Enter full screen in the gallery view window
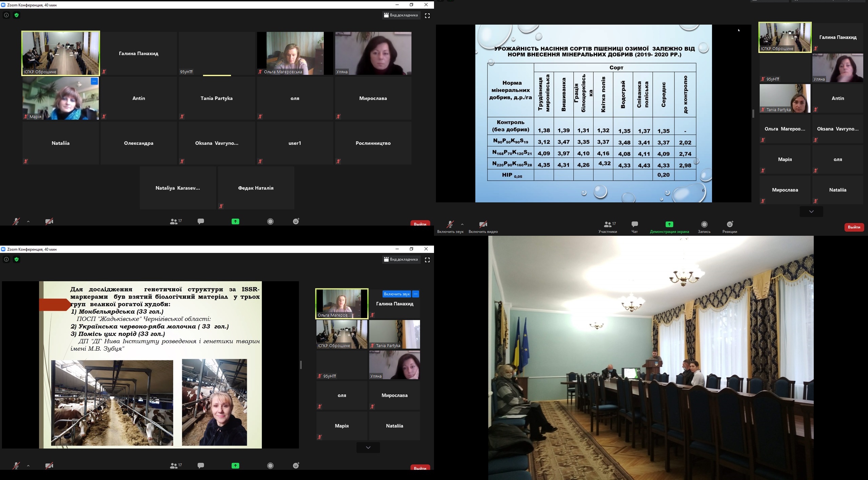Image resolution: width=868 pixels, height=480 pixels. click(x=427, y=16)
